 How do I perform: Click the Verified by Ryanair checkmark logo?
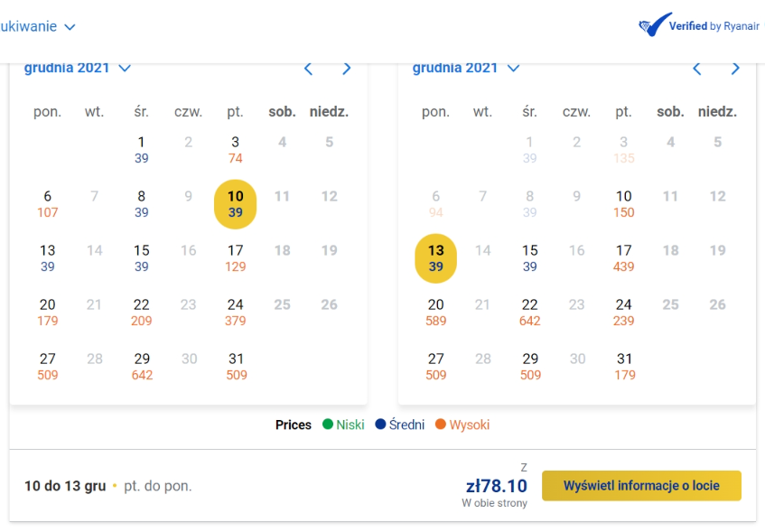pyautogui.click(x=655, y=24)
